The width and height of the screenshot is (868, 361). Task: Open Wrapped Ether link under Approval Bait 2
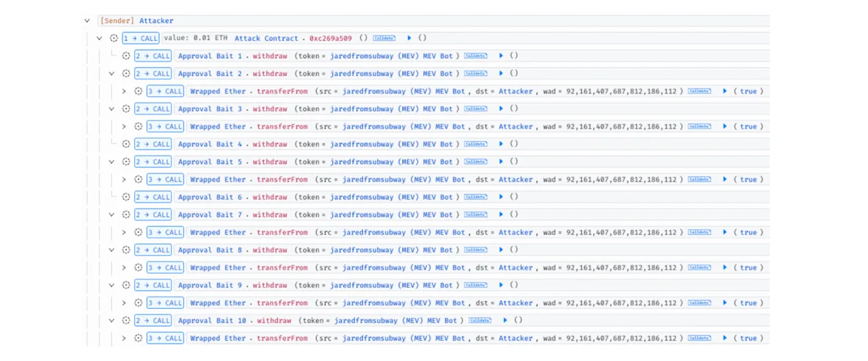(x=218, y=91)
